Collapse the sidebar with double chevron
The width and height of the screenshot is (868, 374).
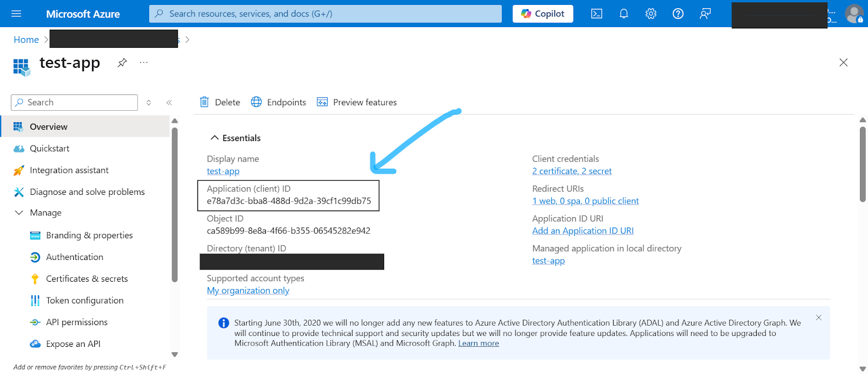pos(169,103)
